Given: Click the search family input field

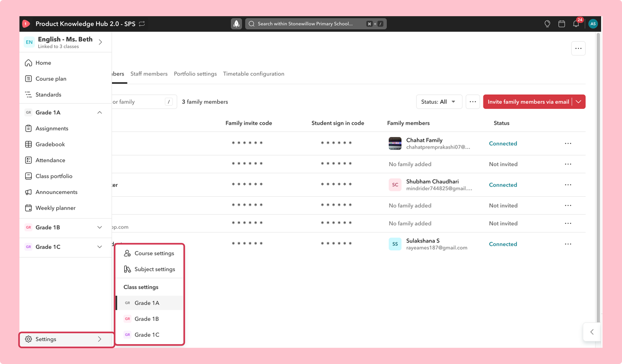Looking at the screenshot, I should 144,102.
